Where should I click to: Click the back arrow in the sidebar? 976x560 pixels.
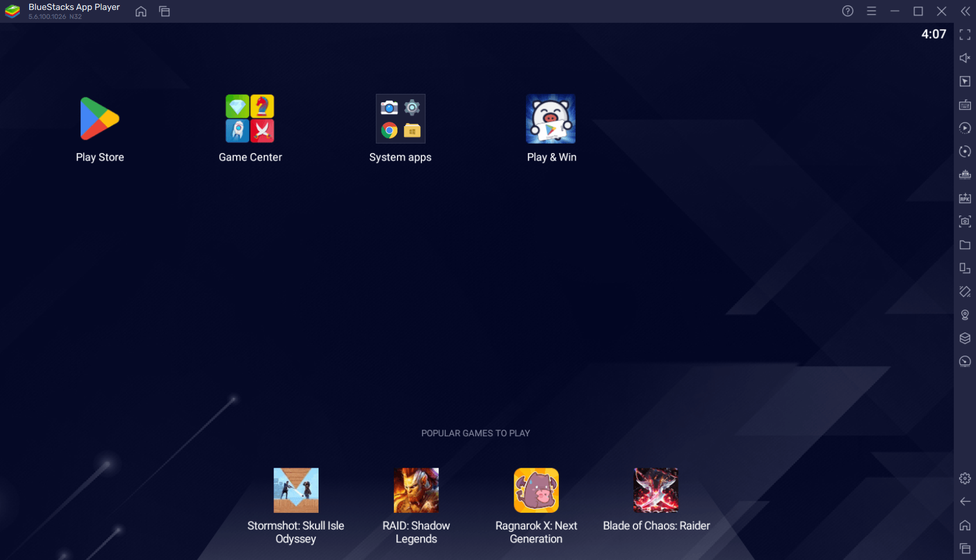(x=965, y=502)
